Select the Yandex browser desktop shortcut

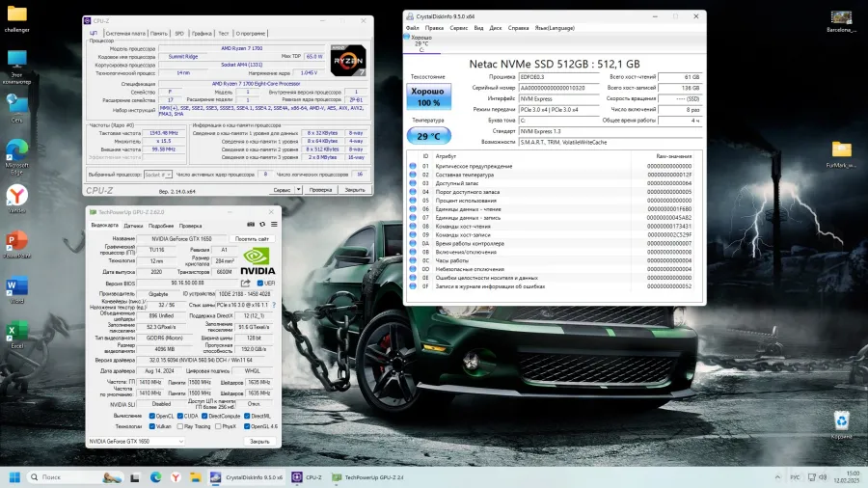pos(16,200)
